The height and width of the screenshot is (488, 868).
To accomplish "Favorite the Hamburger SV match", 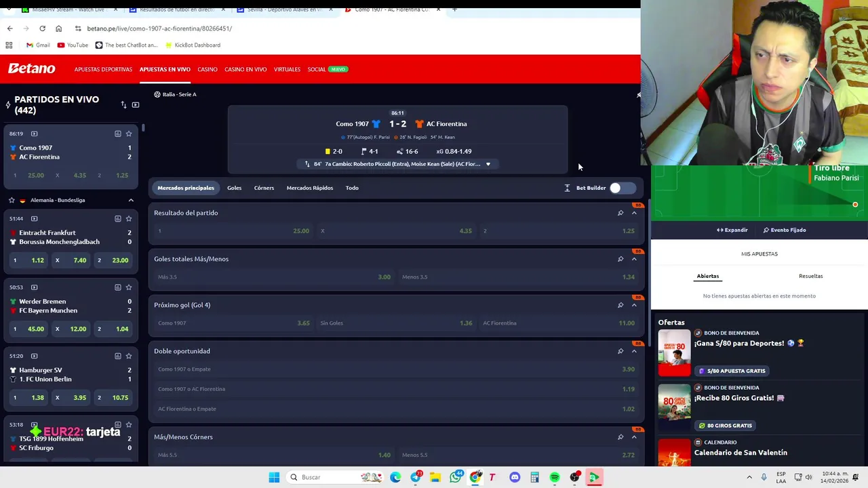I will coord(129,356).
